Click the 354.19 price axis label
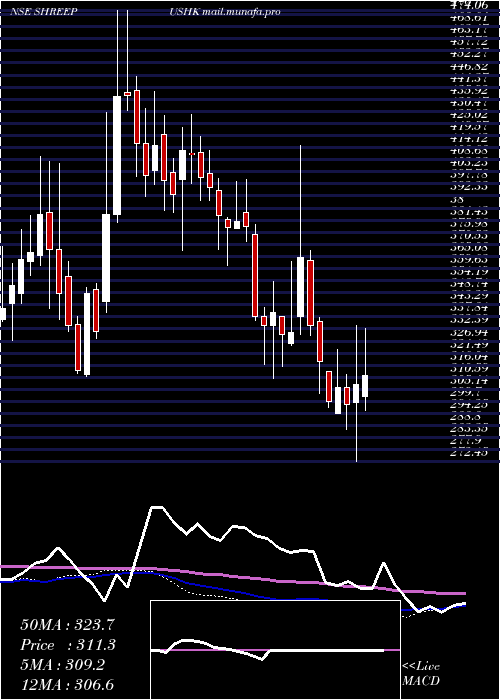Screen dimensions: 500x700 click(469, 272)
